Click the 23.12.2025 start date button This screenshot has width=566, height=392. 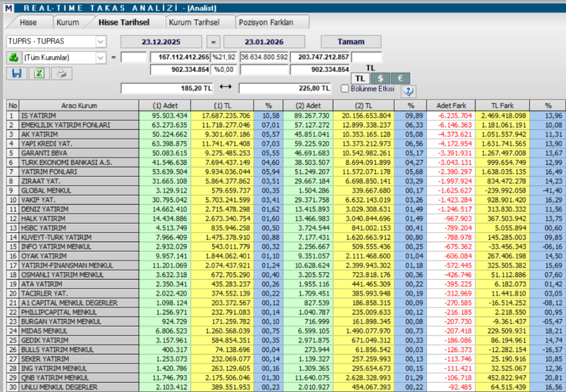pos(161,41)
